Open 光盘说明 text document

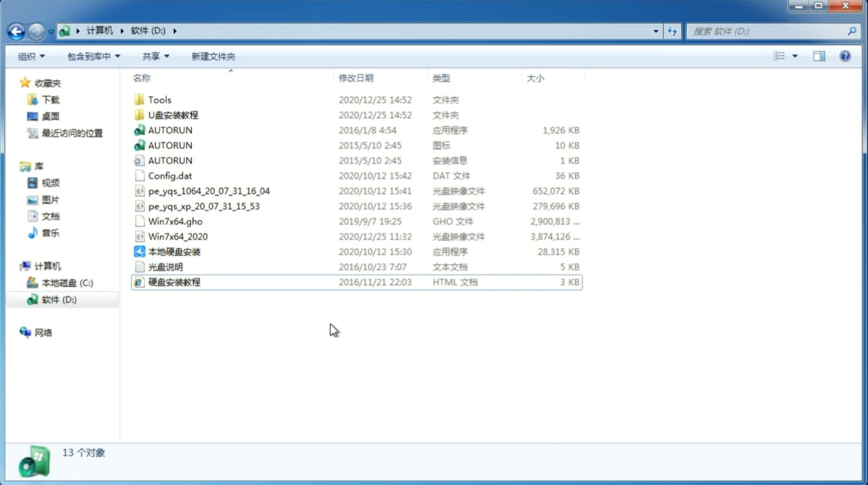coord(165,267)
